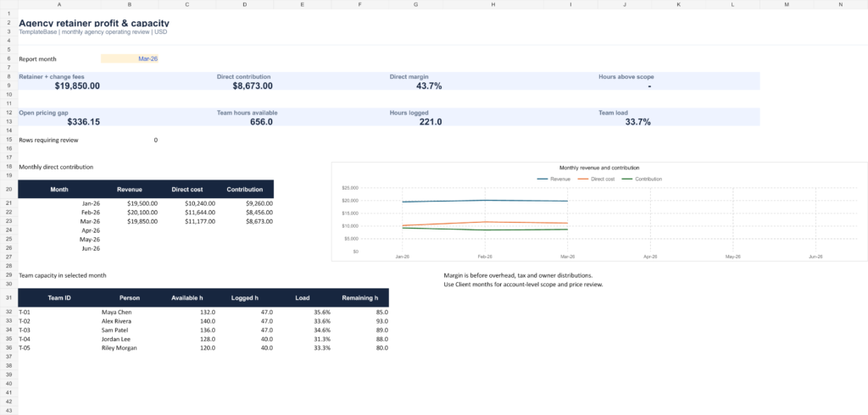
Task: Select the $19,500.00 revenue cell
Action: point(130,203)
